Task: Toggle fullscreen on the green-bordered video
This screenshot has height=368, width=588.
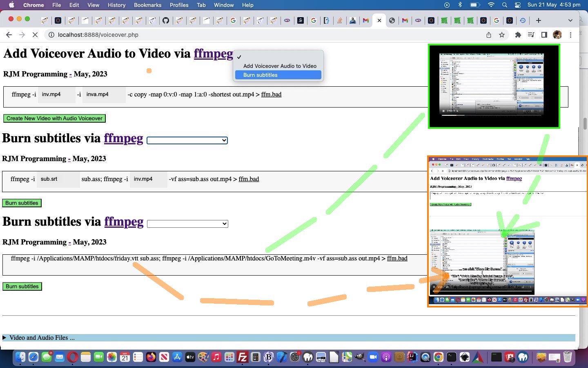Action: click(532, 111)
